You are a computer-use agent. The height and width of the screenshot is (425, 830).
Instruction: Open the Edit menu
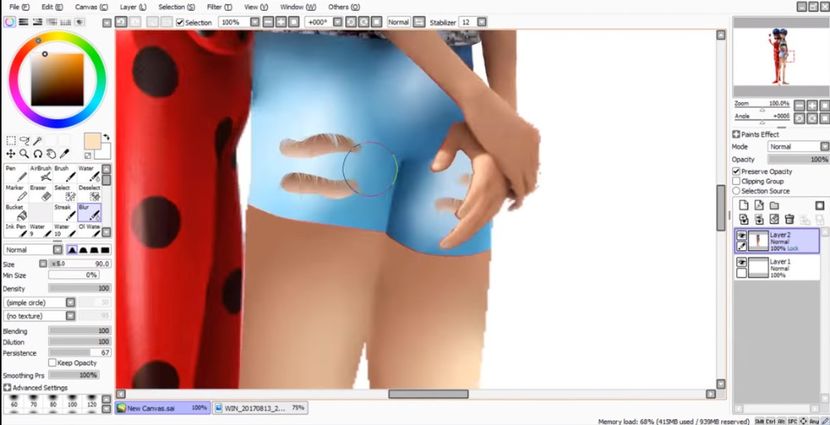click(x=52, y=7)
